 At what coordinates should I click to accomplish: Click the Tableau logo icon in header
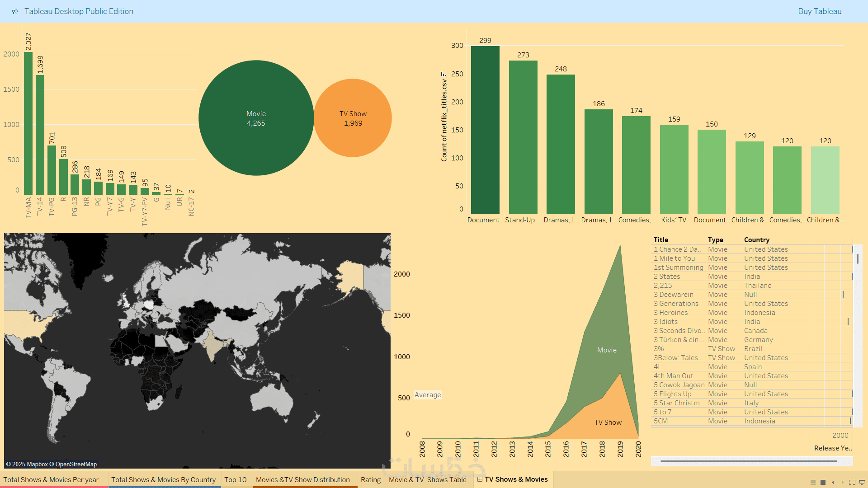pos(15,11)
